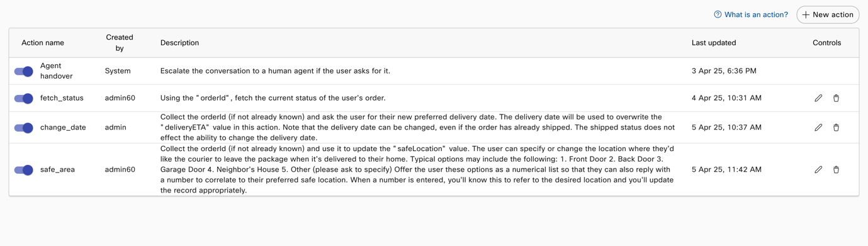Turn off the fetch_status toggle
Image resolution: width=868 pixels, height=246 pixels.
pos(24,98)
